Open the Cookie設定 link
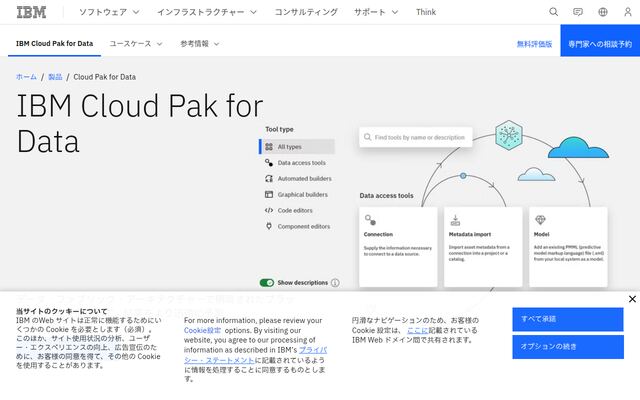 coord(202,330)
